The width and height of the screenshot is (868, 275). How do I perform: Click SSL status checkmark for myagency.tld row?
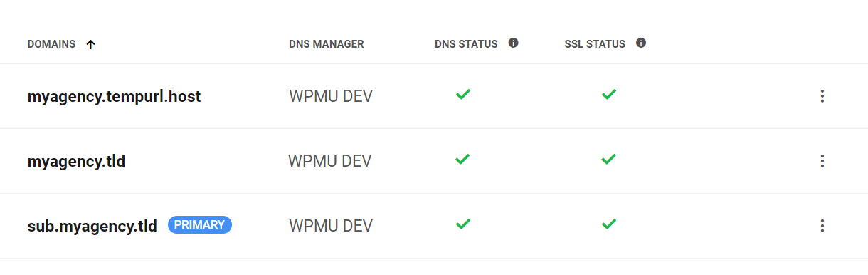[608, 159]
